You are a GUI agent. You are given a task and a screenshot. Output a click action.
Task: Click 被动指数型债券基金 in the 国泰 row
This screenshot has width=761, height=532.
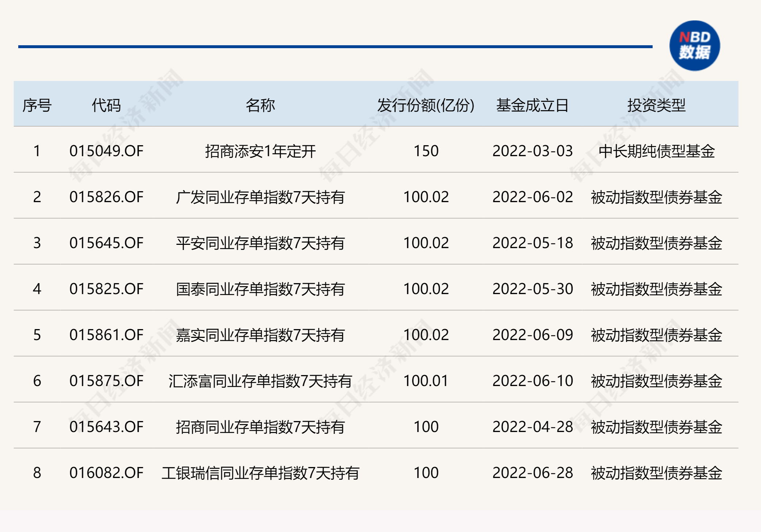click(657, 289)
